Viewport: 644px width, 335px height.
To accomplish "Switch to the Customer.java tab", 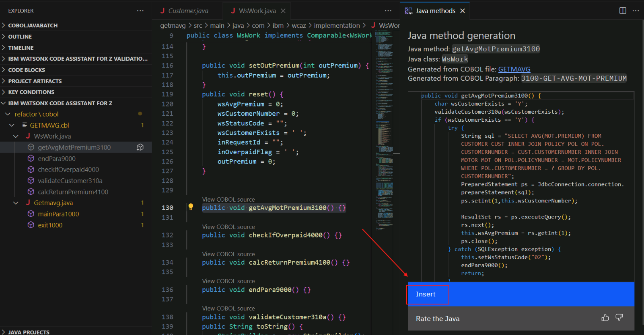I will point(188,11).
